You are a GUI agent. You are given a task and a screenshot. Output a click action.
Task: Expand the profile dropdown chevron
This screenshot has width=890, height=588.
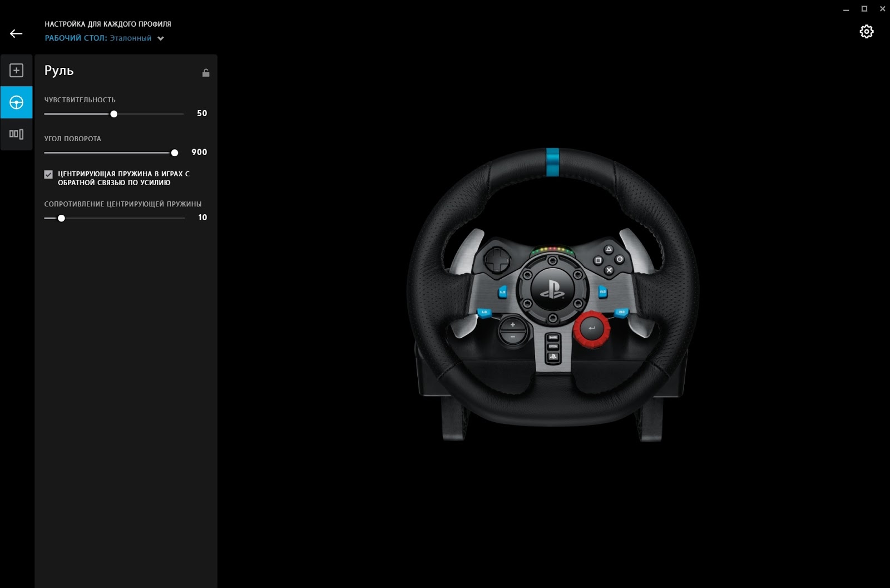point(161,38)
